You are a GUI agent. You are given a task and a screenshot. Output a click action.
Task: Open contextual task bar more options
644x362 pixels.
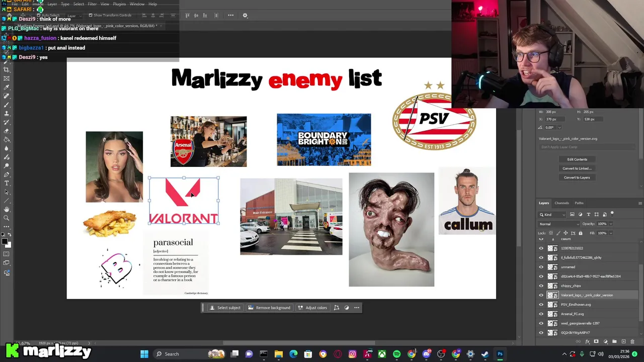357,308
